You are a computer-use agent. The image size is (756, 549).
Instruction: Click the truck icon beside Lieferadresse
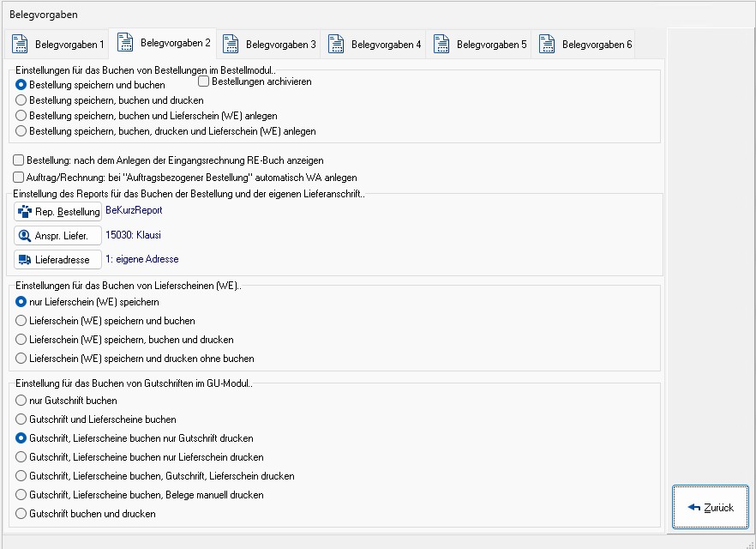[x=25, y=260]
